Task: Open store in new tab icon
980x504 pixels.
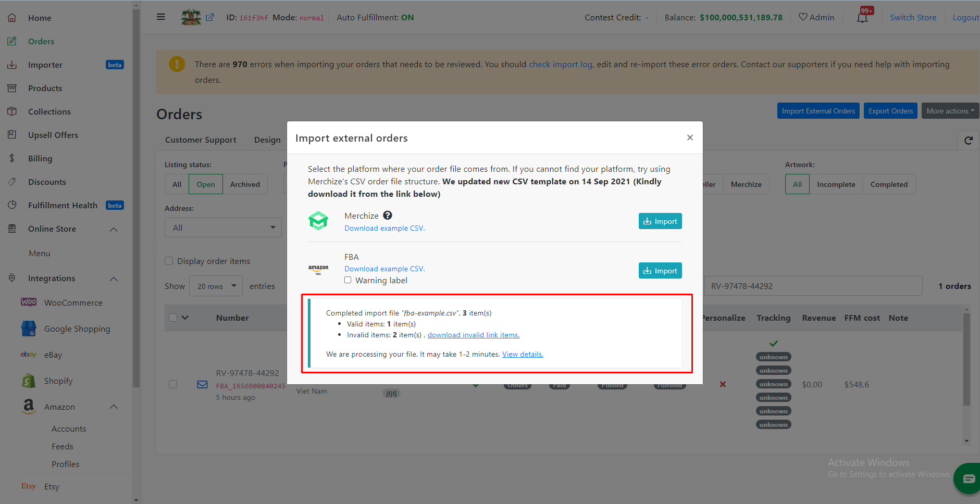Action: coord(210,17)
